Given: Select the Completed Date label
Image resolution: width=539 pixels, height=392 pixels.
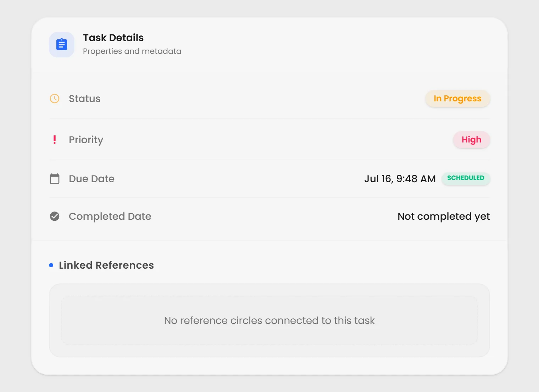Looking at the screenshot, I should (x=110, y=217).
